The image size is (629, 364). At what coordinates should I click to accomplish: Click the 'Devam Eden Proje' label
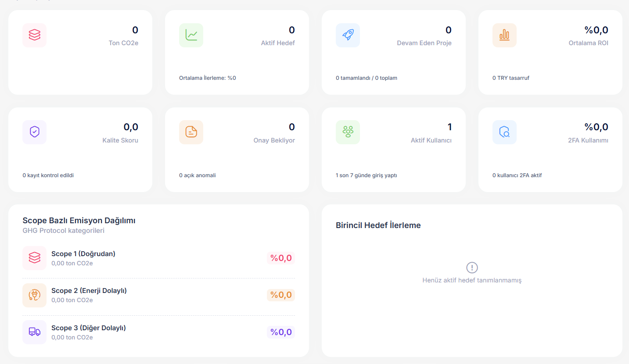pyautogui.click(x=424, y=43)
